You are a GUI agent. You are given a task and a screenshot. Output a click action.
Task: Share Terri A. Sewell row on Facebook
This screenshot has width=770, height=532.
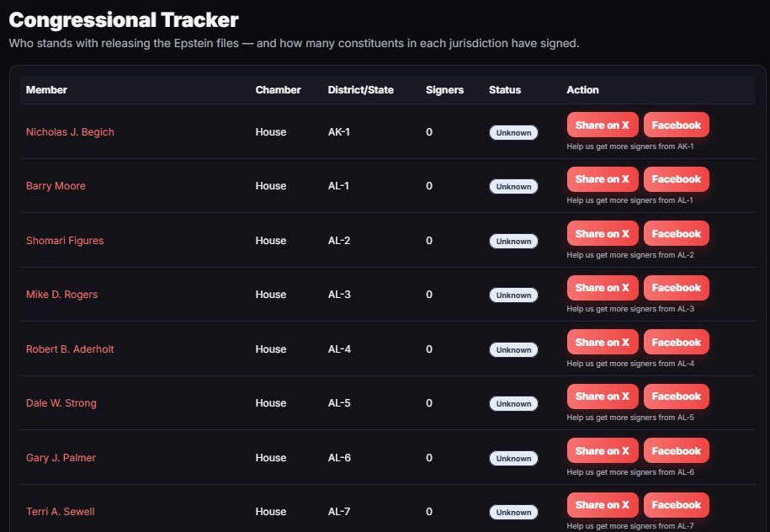tap(677, 505)
